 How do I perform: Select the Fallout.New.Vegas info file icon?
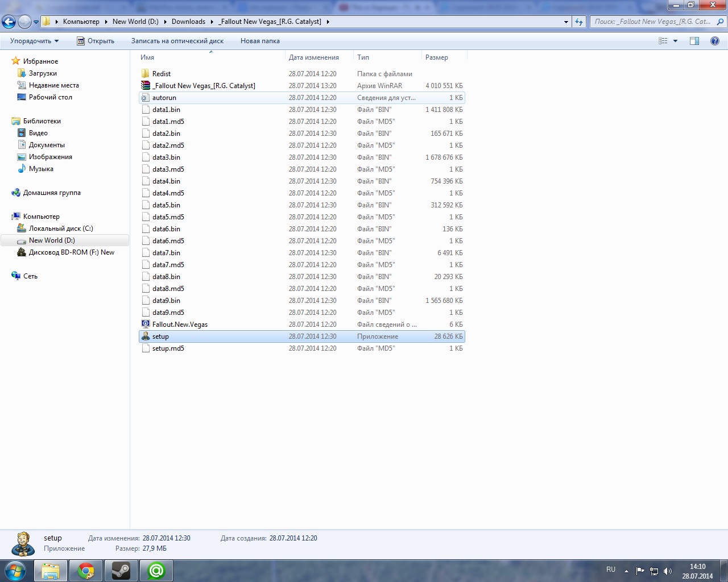(x=145, y=325)
